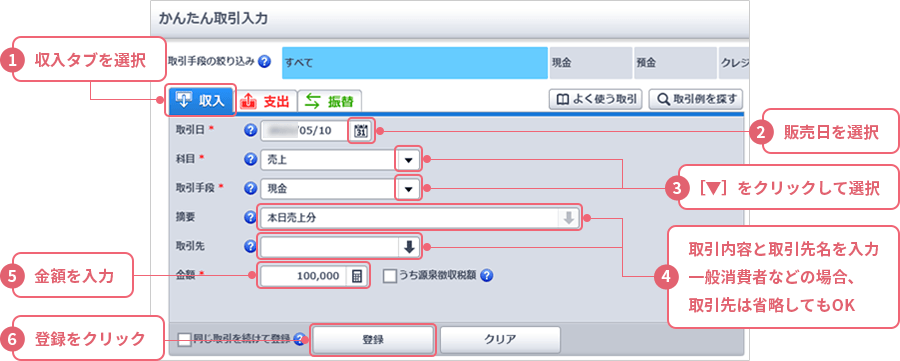900x361 pixels.
Task: Click help icon beside 取引手段 field label
Action: pyautogui.click(x=250, y=188)
